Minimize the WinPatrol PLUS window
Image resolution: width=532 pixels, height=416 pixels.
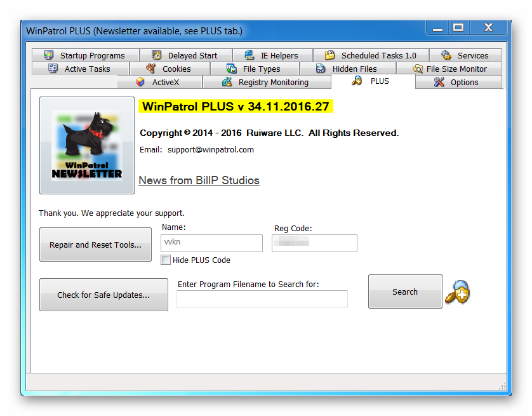point(437,28)
